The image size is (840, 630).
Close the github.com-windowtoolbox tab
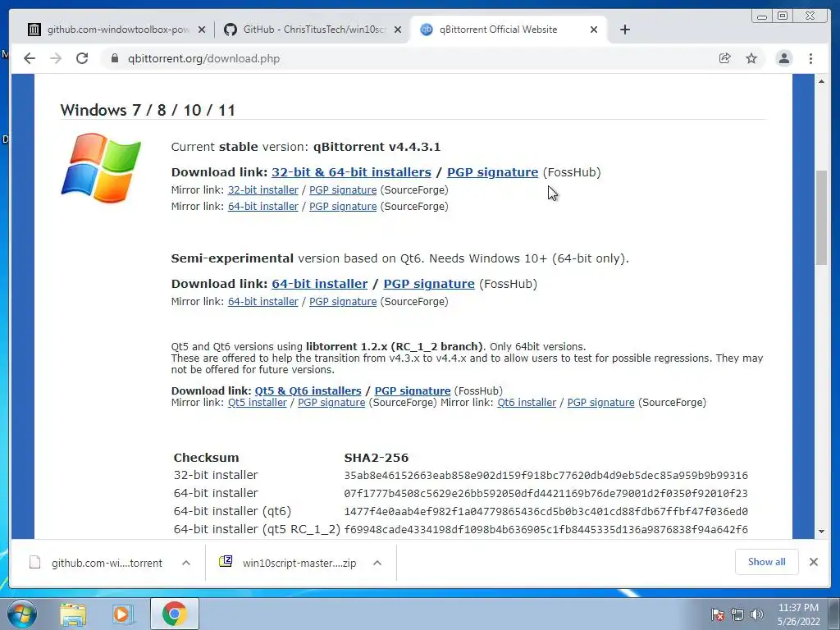(x=202, y=30)
